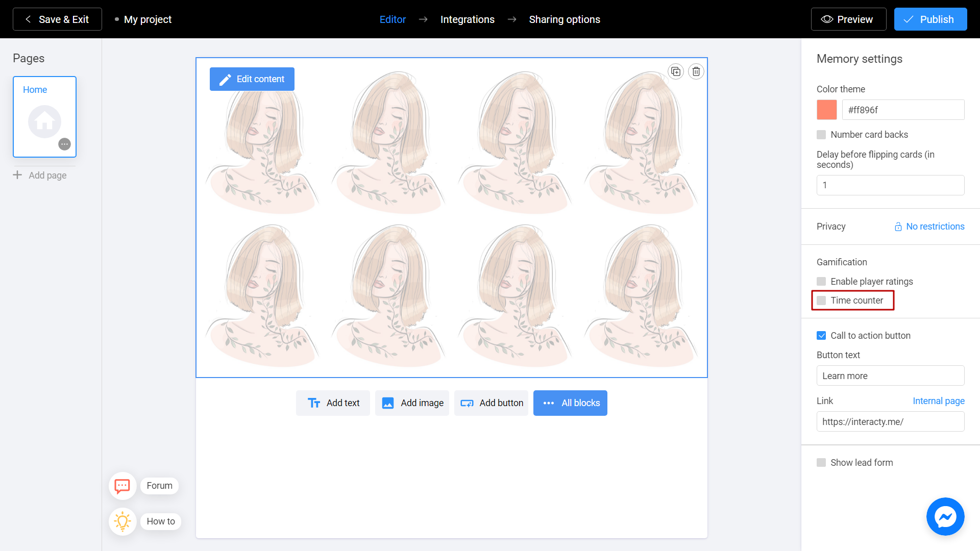Switch to the Integrations tab
This screenshot has height=551, width=980.
pyautogui.click(x=467, y=19)
